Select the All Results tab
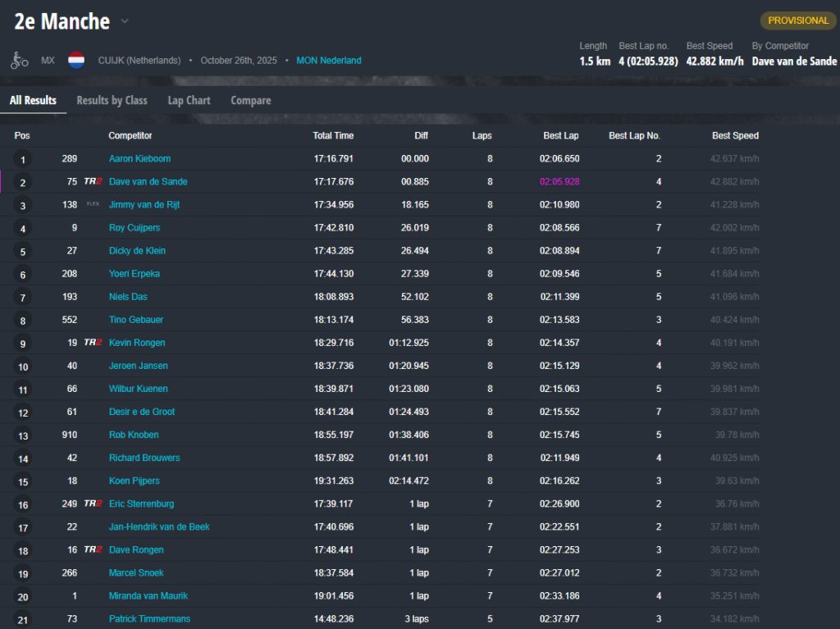The width and height of the screenshot is (840, 629). pyautogui.click(x=33, y=100)
